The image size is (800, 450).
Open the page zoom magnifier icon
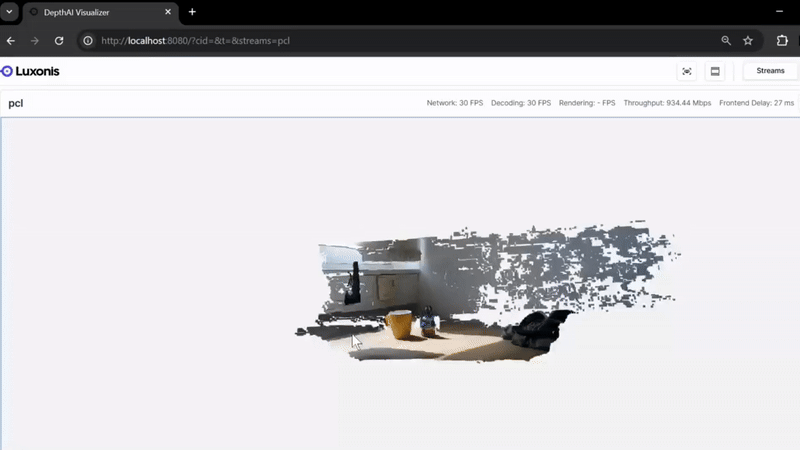click(726, 41)
